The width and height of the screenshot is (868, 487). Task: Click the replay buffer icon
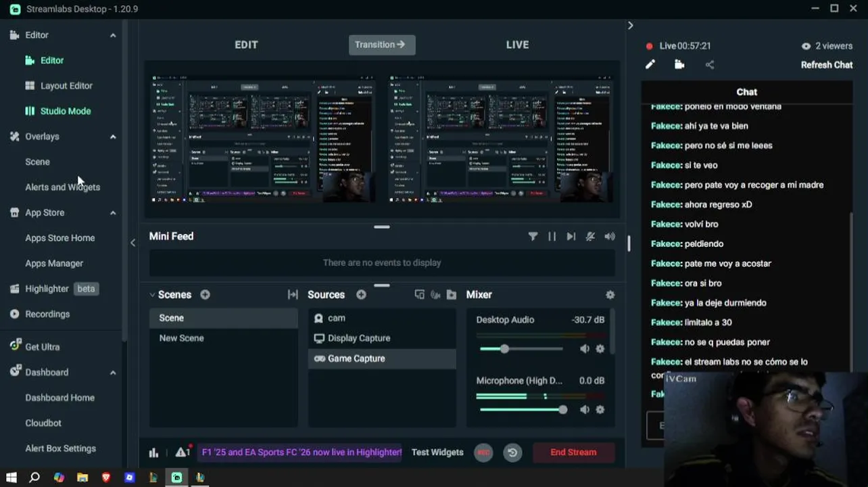pyautogui.click(x=512, y=453)
